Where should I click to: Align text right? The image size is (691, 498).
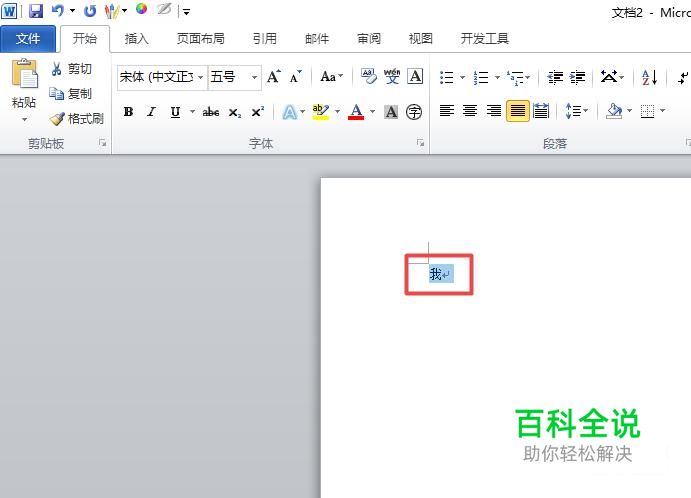tap(494, 111)
